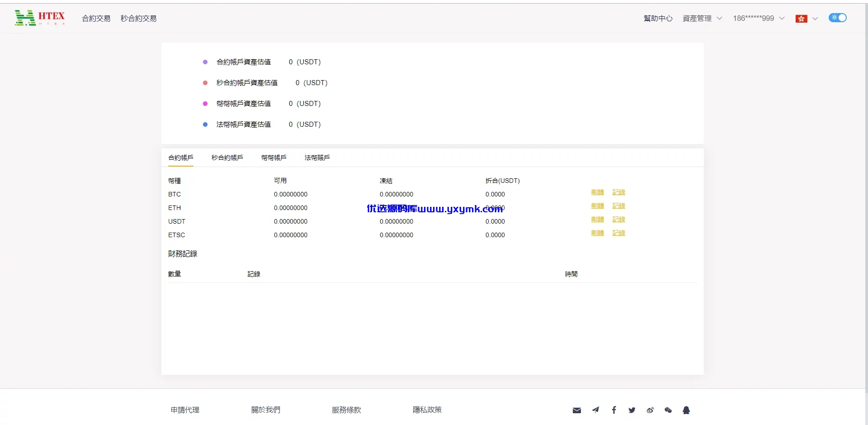
Task: Click 記錄 link for ETSC row
Action: pos(618,233)
